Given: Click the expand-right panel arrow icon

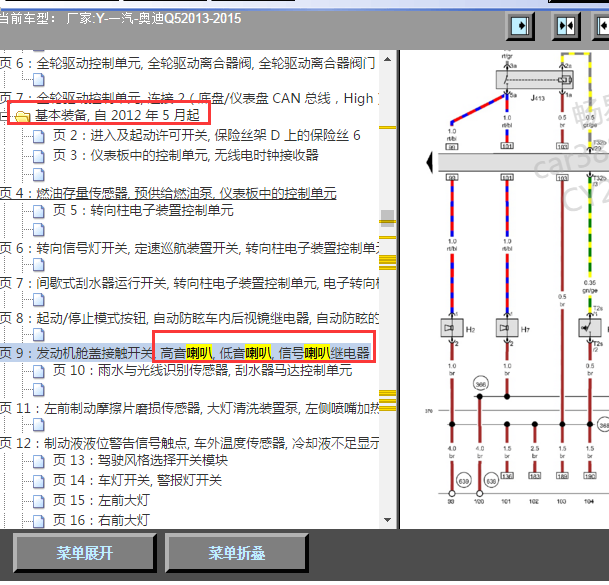Looking at the screenshot, I should pos(520,26).
